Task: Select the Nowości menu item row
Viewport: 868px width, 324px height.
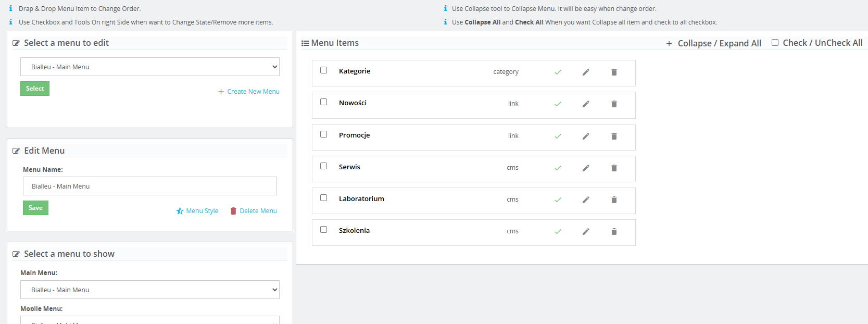Action: coord(474,105)
